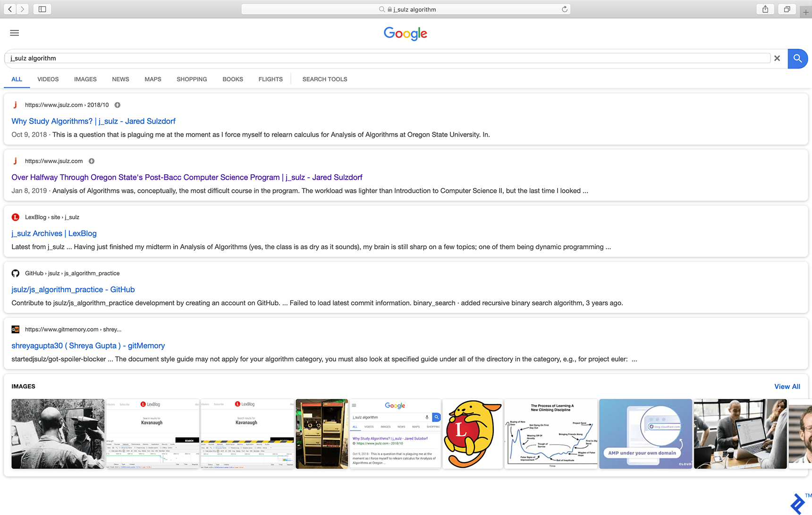812x515 pixels.
Task: Click the 'Jan 8, 2019' result snippet
Action: pos(300,191)
